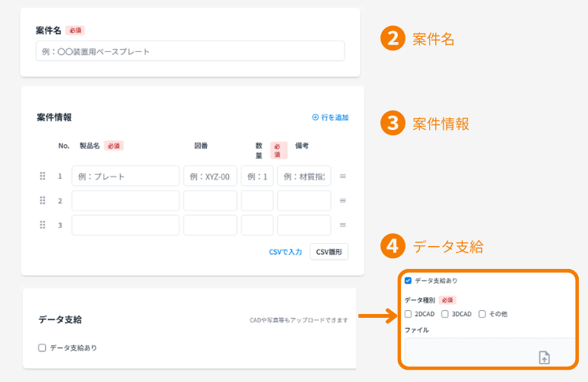
Task: Click the 案件名 input field
Action: coord(190,51)
